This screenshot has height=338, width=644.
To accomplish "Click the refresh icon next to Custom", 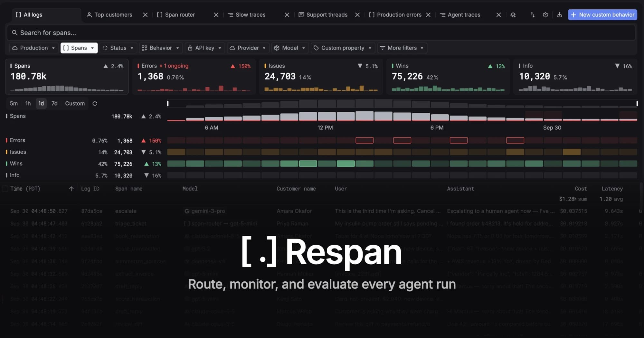I will (x=95, y=103).
